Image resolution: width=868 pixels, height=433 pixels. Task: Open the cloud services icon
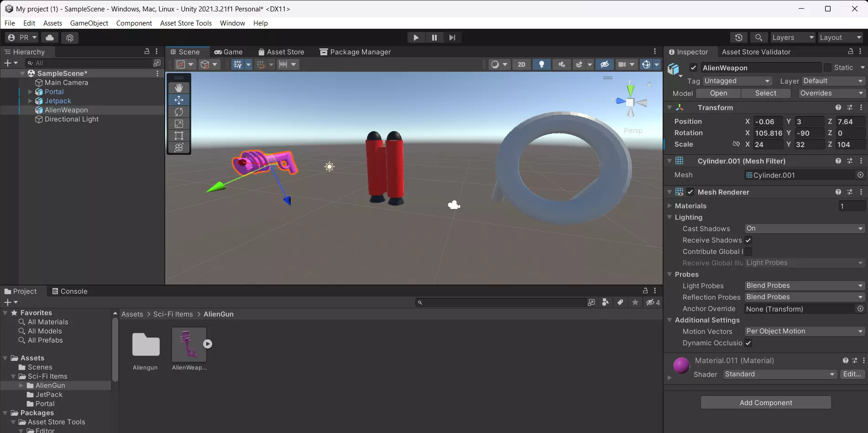50,37
